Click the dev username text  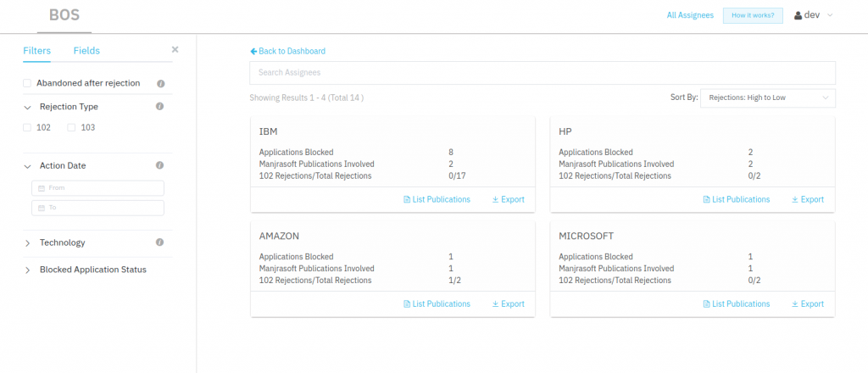tap(812, 15)
